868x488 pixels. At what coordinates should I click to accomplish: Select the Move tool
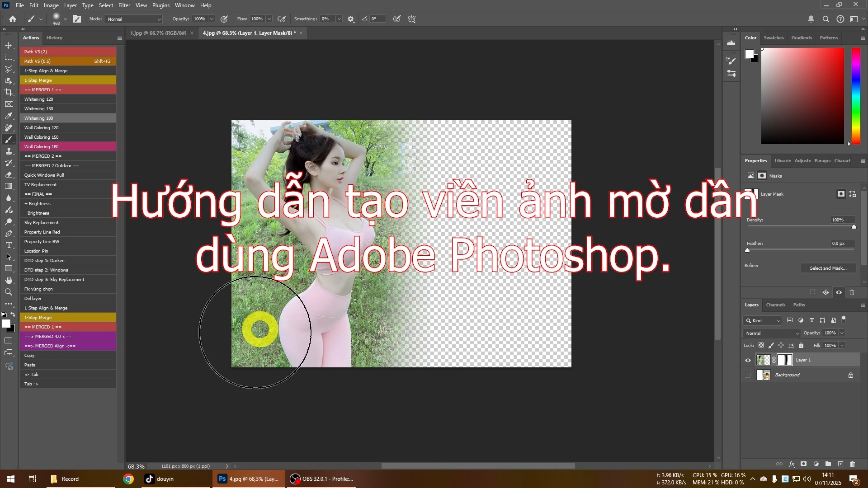pyautogui.click(x=9, y=45)
